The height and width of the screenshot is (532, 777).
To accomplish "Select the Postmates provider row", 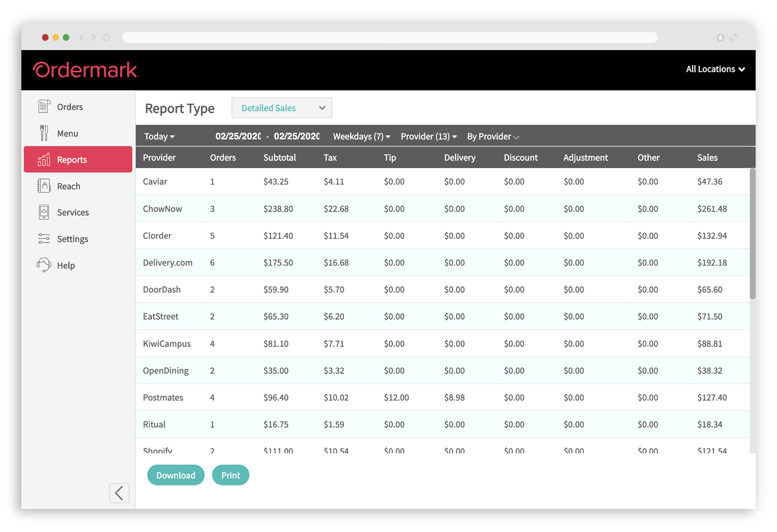I will 443,397.
